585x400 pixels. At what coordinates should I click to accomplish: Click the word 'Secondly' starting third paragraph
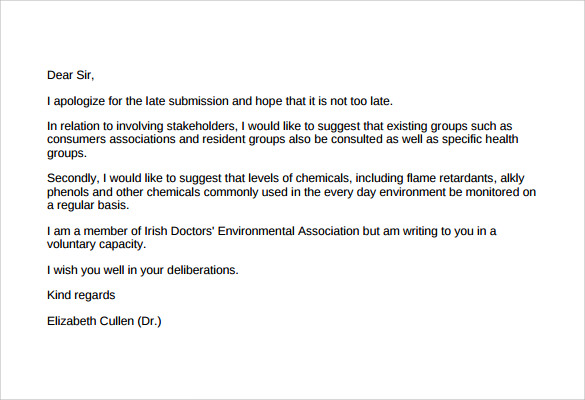[73, 178]
